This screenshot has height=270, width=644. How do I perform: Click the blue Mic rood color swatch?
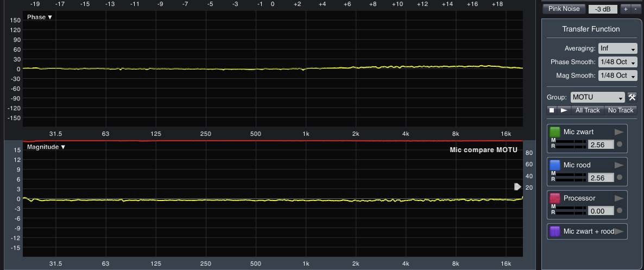point(555,165)
